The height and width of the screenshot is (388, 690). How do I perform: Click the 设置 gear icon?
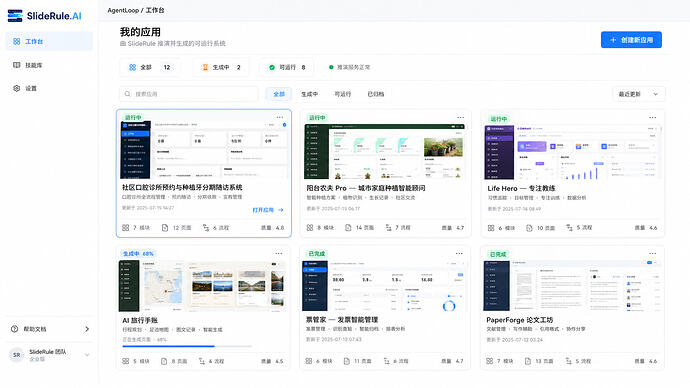point(16,88)
